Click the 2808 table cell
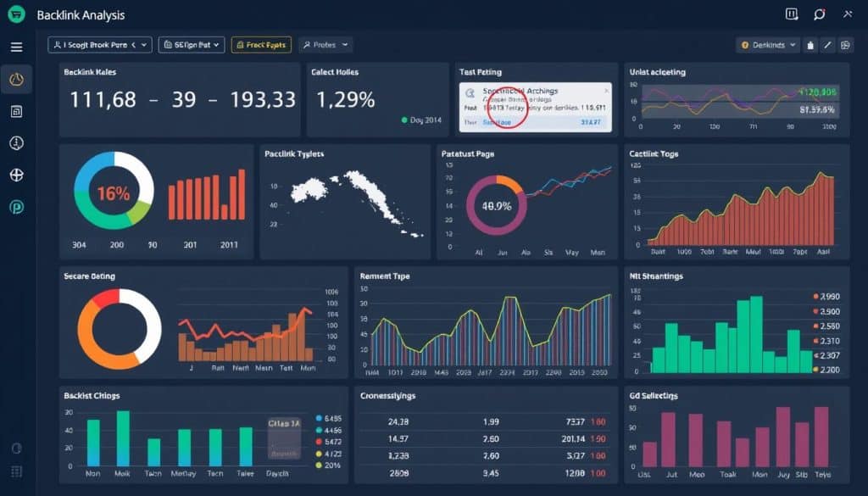 point(398,473)
